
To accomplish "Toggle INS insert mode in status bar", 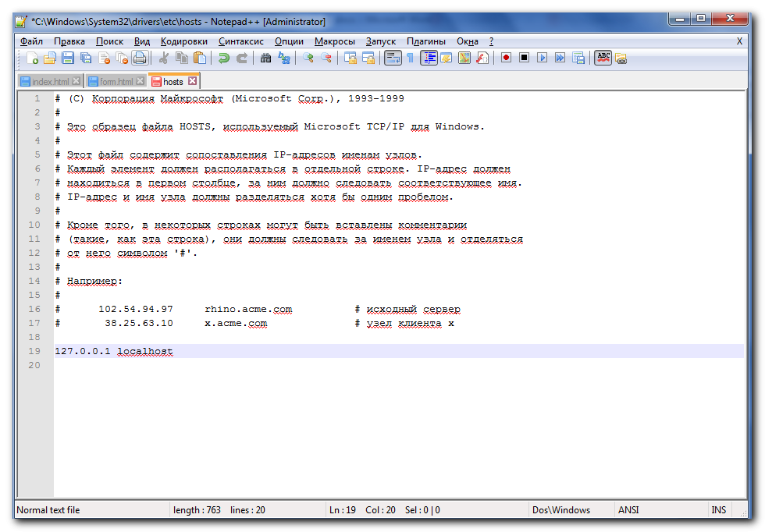I will (x=719, y=510).
